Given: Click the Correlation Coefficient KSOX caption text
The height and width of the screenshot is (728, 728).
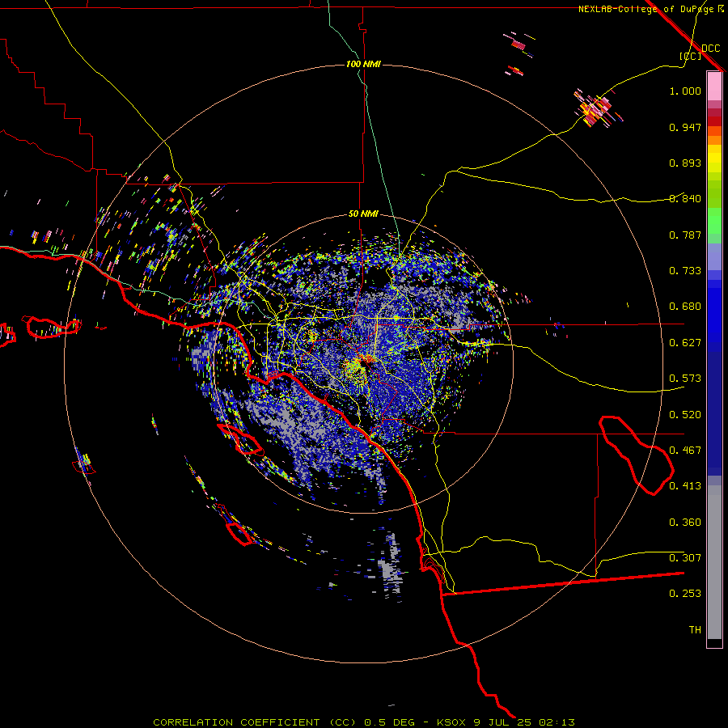Looking at the screenshot, I should (x=364, y=722).
